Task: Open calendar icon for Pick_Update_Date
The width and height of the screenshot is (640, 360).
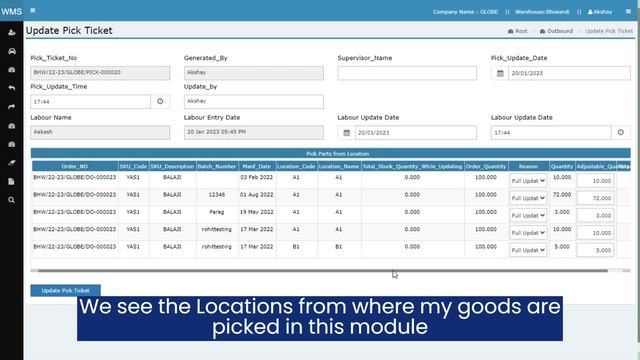Action: (500, 73)
